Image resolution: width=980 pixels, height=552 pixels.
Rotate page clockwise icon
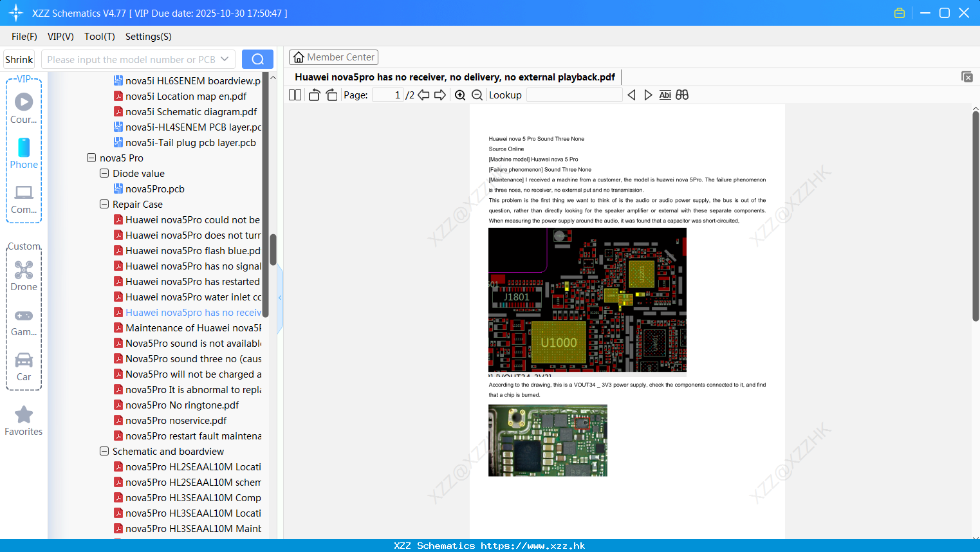[331, 95]
